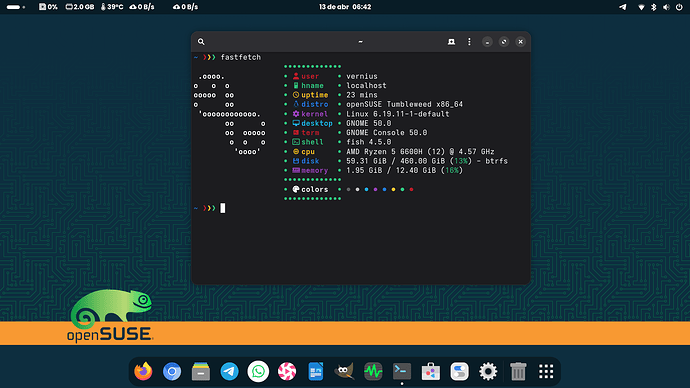Open Settings gear in the dock
This screenshot has height=388, width=690.
tap(488, 371)
